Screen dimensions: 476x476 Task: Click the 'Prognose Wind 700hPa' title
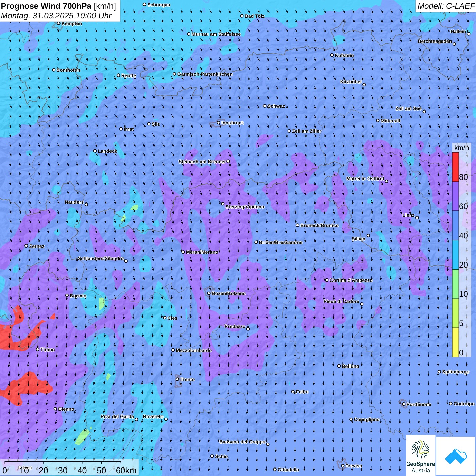pos(47,6)
